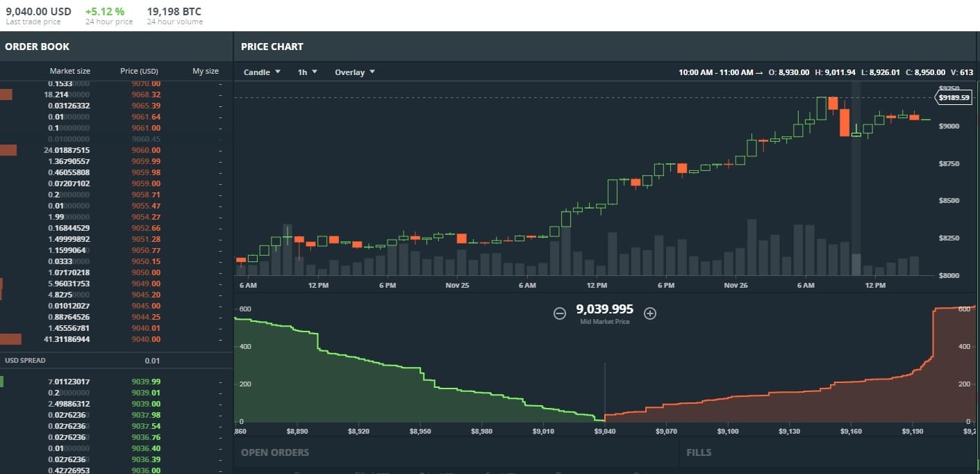Click the 9039.00 bid price row

coord(146,404)
